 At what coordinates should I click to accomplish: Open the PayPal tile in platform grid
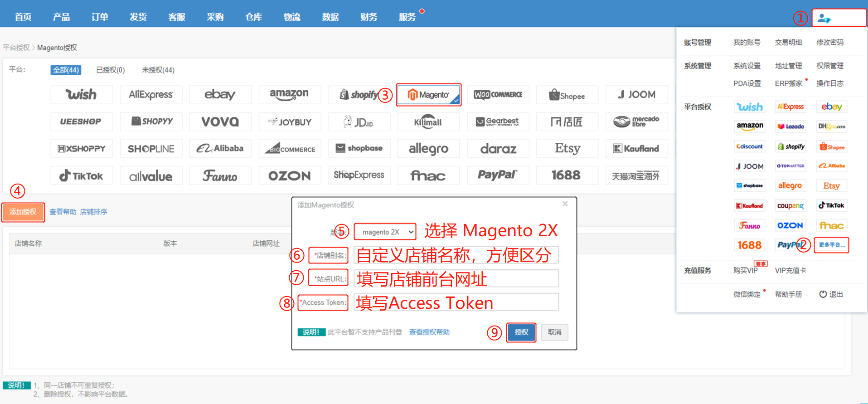[498, 175]
